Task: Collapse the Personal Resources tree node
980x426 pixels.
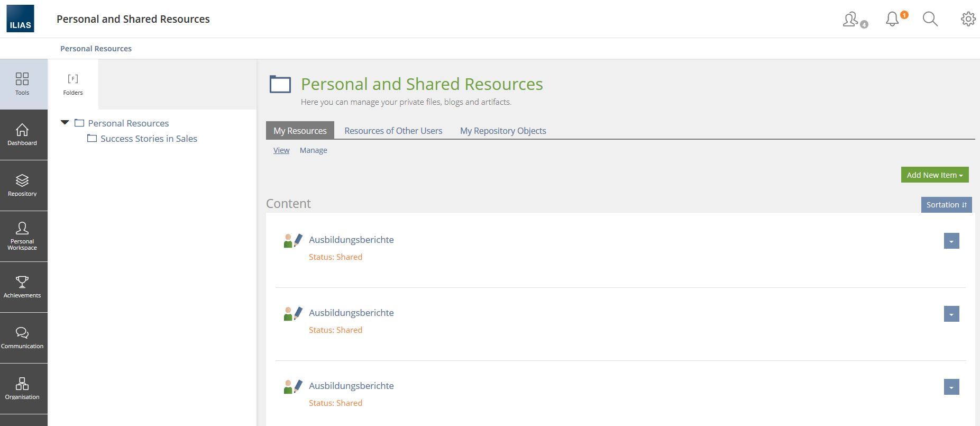Action: [x=65, y=123]
